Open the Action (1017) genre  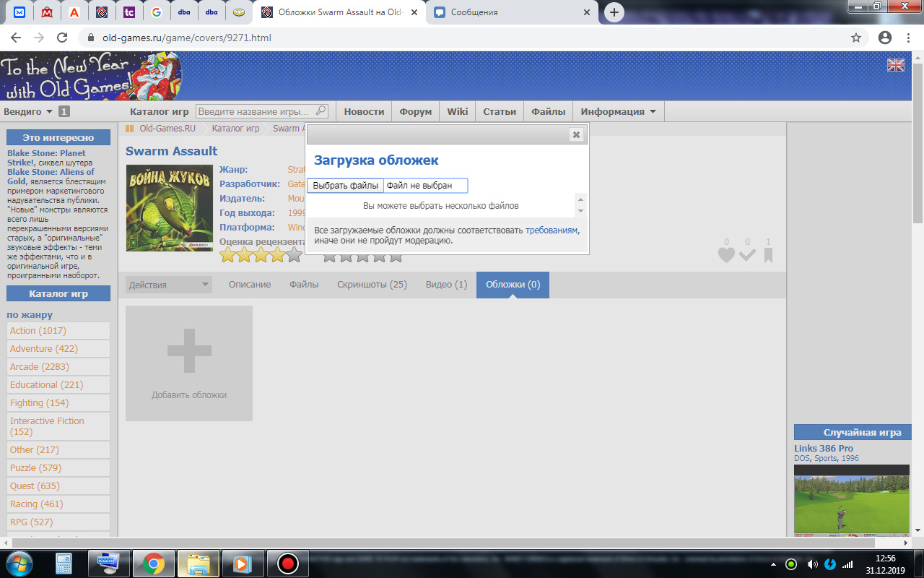point(38,330)
